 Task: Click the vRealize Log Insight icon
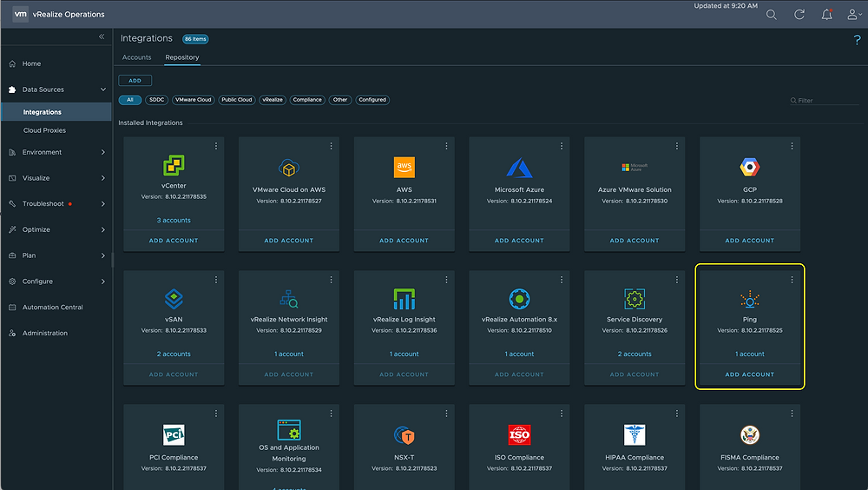404,299
